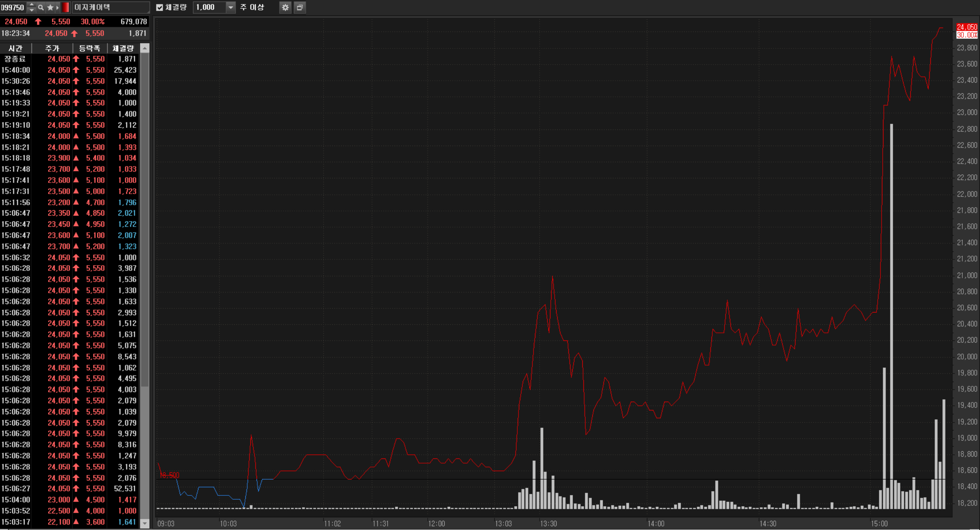Click the stock search magnifier icon
The height and width of the screenshot is (530, 980).
[x=41, y=7]
